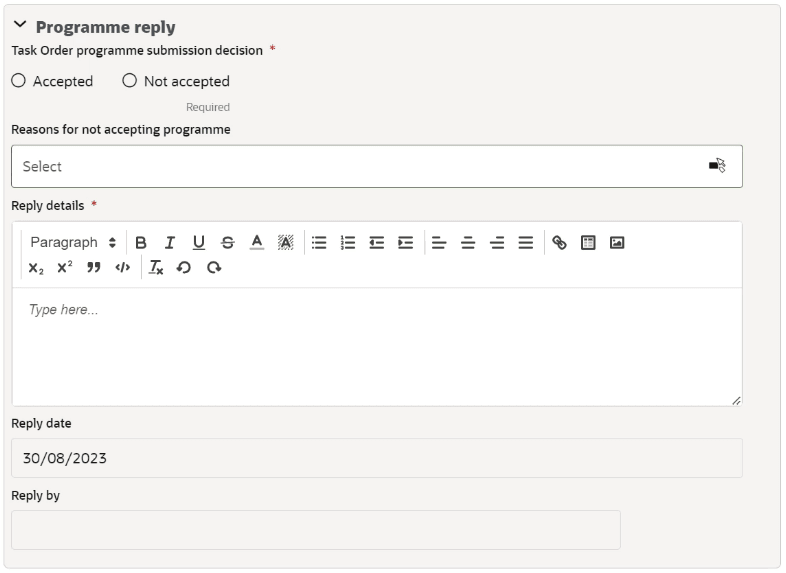Open Reasons for not accepting programme dropdown
The height and width of the screenshot is (573, 786).
[x=377, y=166]
